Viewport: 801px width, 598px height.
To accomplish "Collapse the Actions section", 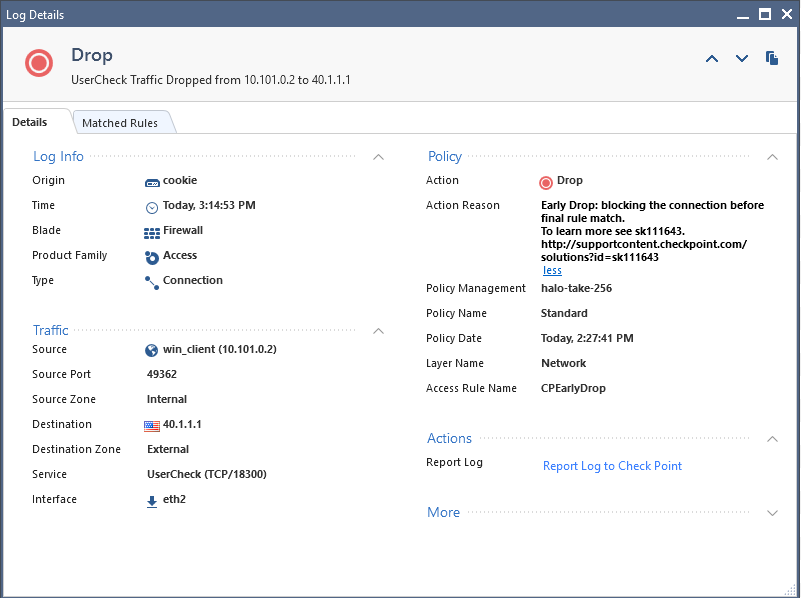I will pyautogui.click(x=772, y=438).
